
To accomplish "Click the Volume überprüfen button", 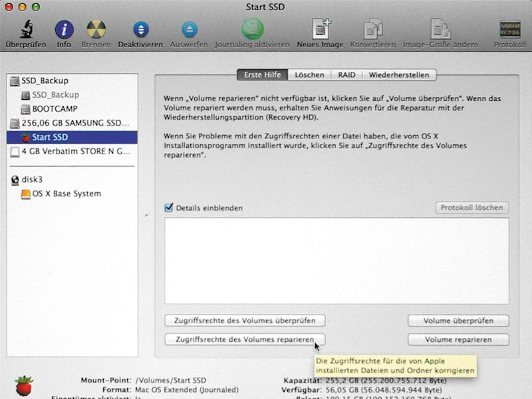I will [x=458, y=321].
